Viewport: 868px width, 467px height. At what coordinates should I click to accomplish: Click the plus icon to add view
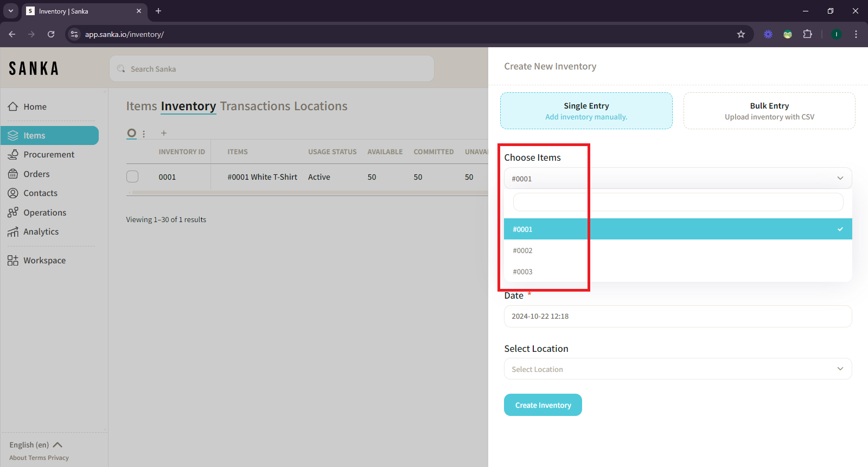click(164, 133)
